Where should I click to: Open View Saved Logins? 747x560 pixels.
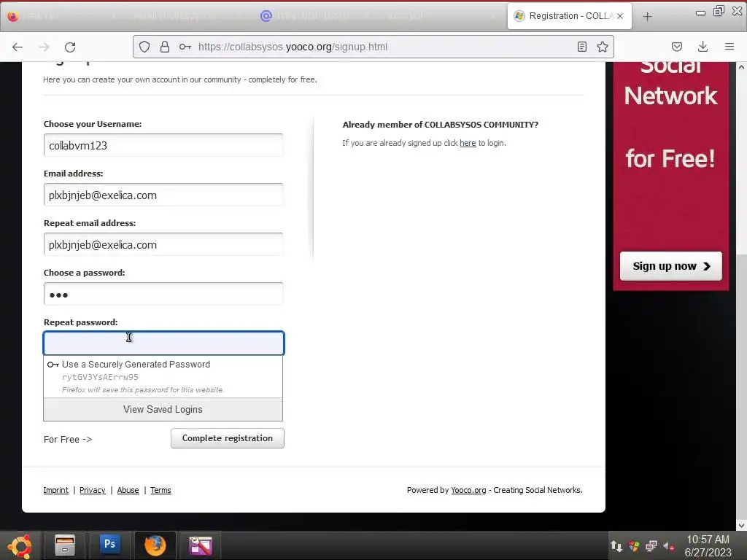click(163, 410)
